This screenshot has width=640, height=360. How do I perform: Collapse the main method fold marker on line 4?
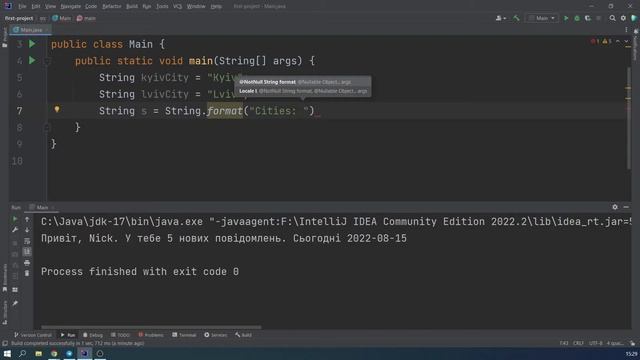[47, 61]
